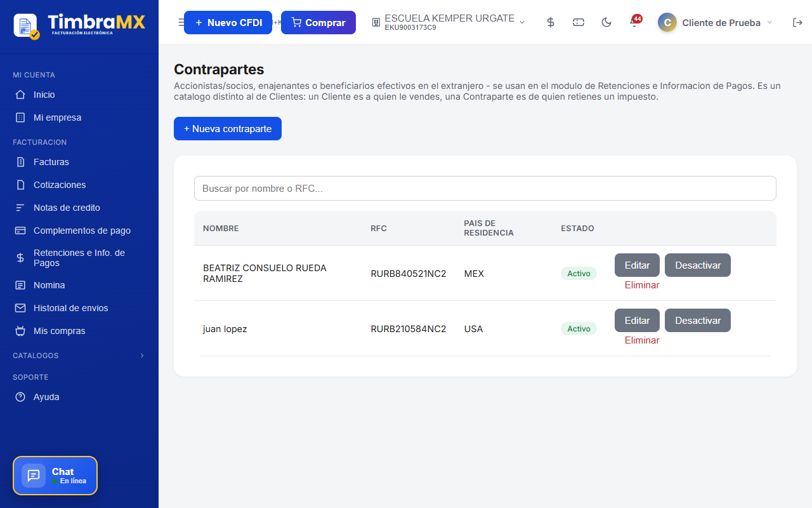812x508 pixels.
Task: Open Complementos de pago in sidebar
Action: click(79, 231)
